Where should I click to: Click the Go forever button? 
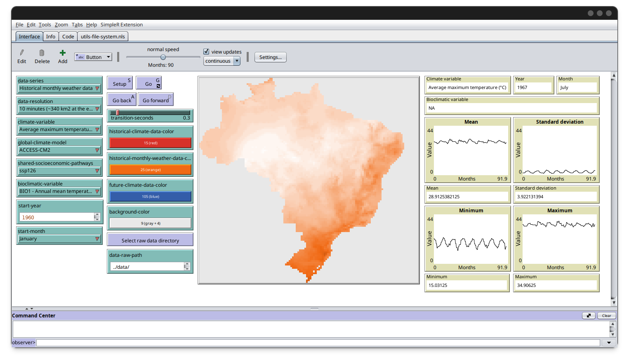point(148,84)
